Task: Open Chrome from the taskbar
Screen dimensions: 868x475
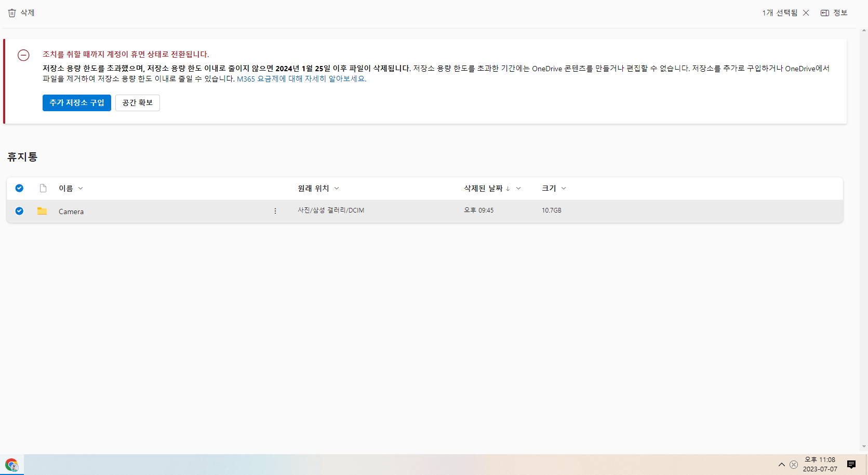Action: pyautogui.click(x=11, y=465)
